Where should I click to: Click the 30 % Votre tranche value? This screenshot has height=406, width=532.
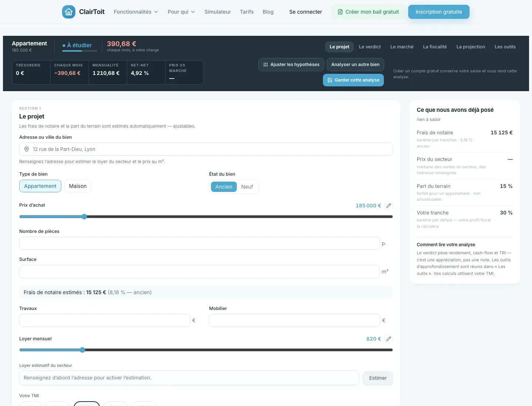coord(506,213)
